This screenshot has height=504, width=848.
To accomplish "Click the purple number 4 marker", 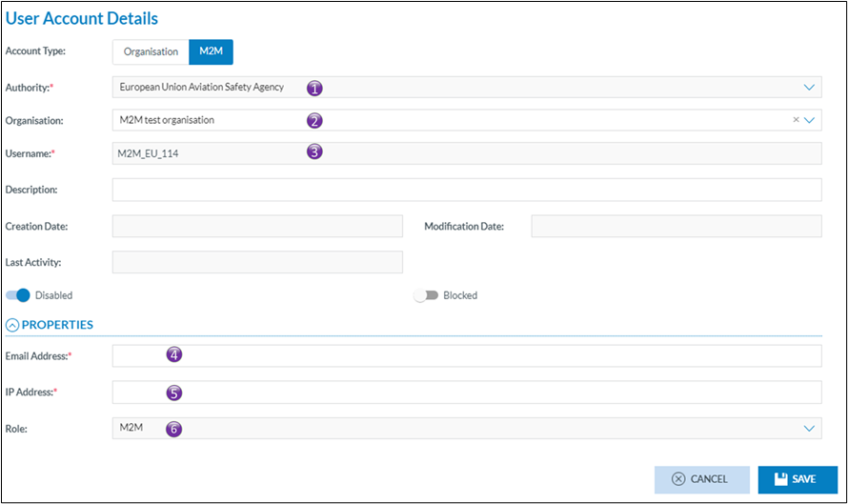I will 173,355.
